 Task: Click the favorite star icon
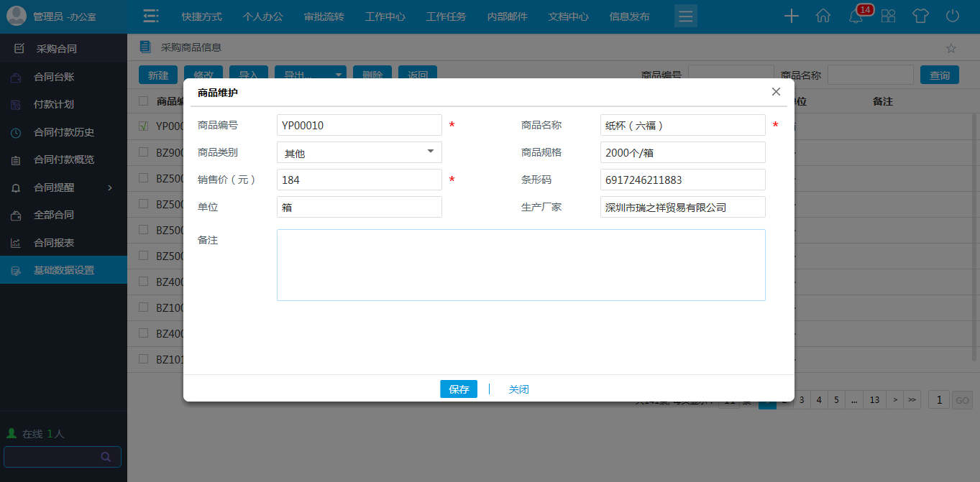(951, 48)
